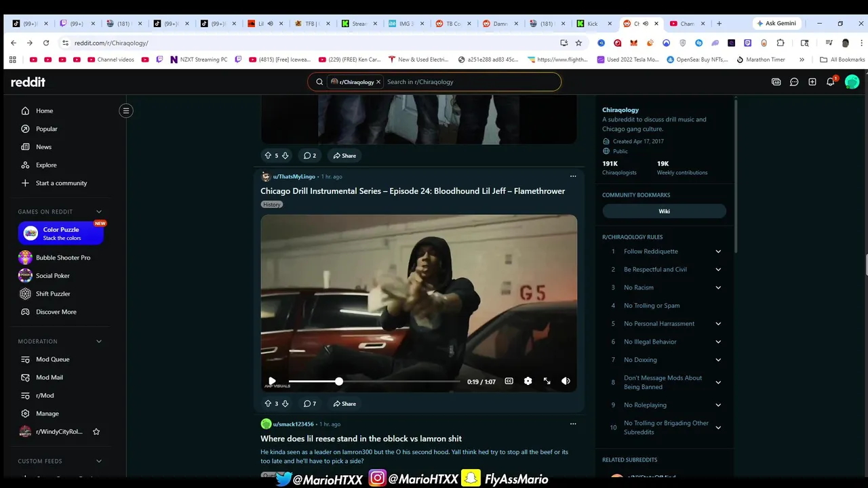Collapse Games on Reddit section

(x=99, y=211)
